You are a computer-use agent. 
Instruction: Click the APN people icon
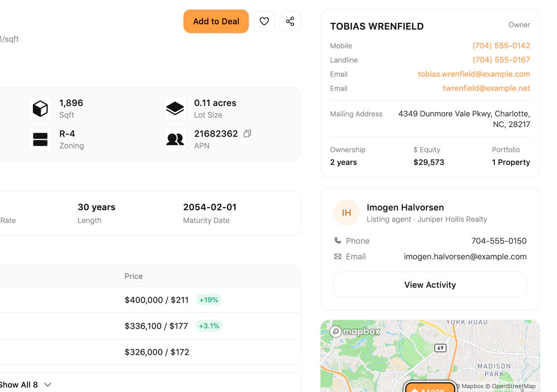[175, 140]
